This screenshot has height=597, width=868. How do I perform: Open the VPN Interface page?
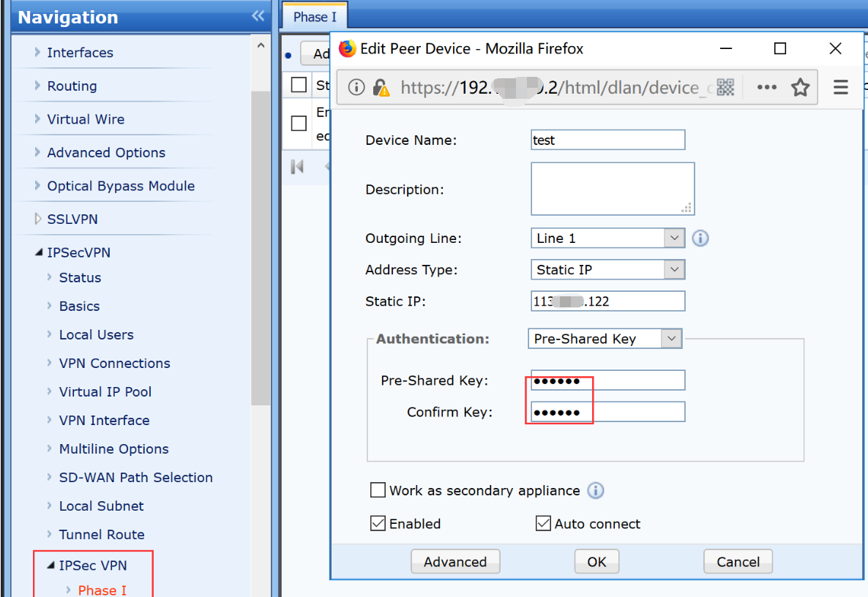[104, 421]
